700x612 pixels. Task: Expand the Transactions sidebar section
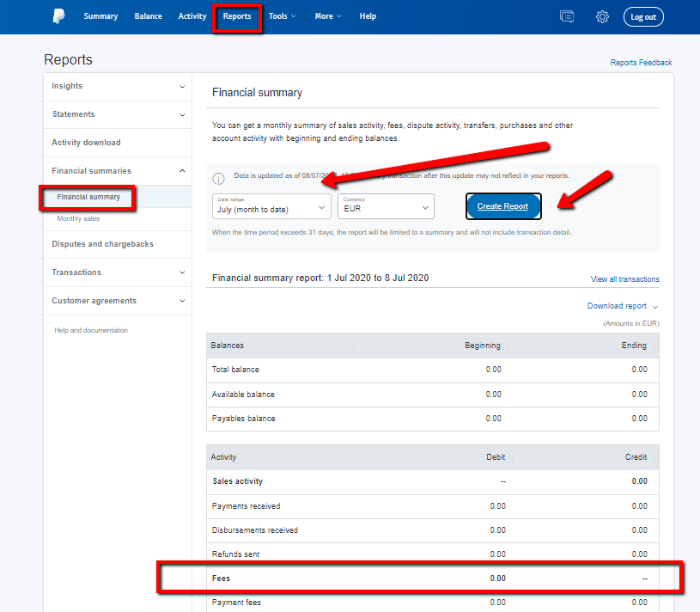point(118,272)
